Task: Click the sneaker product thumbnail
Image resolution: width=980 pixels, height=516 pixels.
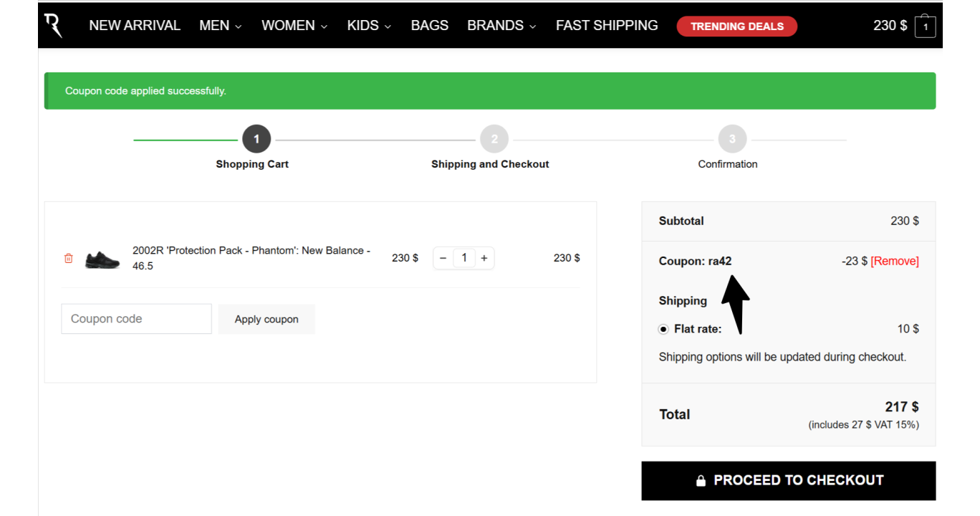Action: coord(102,259)
